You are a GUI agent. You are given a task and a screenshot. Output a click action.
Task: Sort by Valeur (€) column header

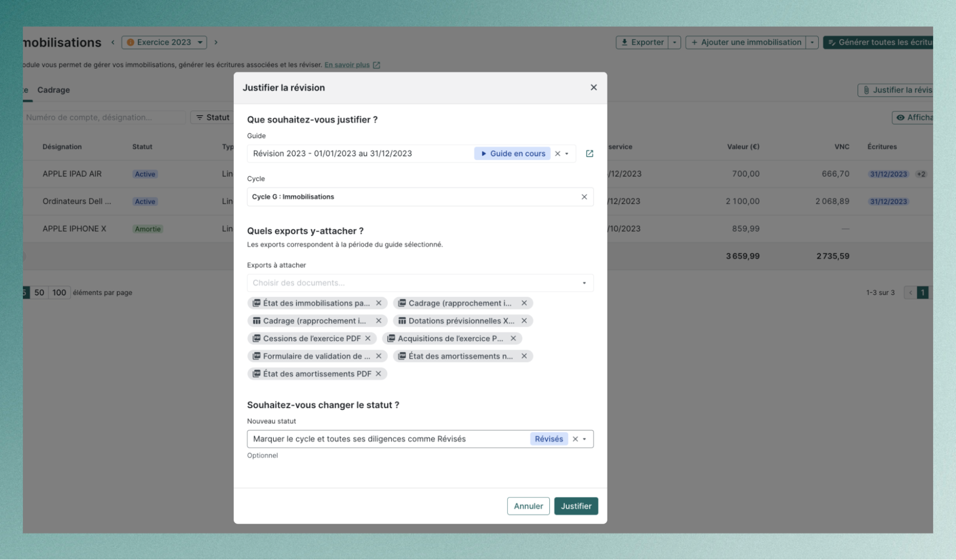(x=743, y=147)
